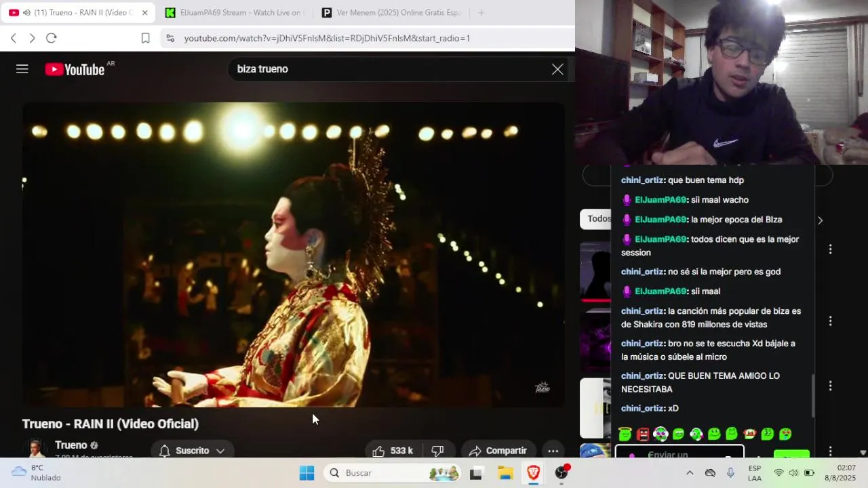Open the YouTube hamburger guide menu
868x488 pixels.
pos(22,68)
